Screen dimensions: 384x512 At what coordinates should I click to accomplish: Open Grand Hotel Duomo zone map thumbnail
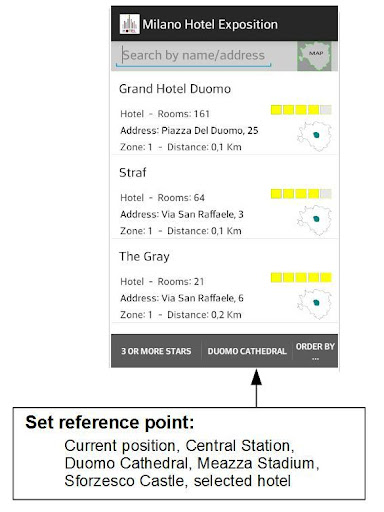314,136
